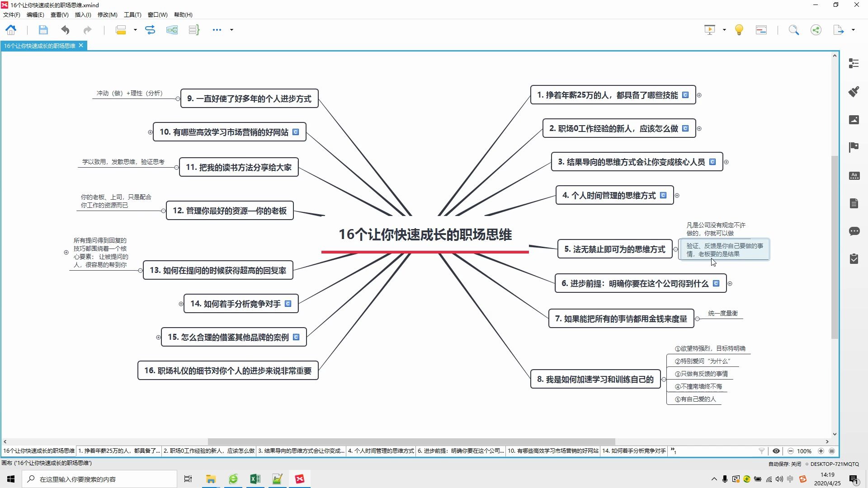Go to the Home icon in the toolbar

coord(11,30)
